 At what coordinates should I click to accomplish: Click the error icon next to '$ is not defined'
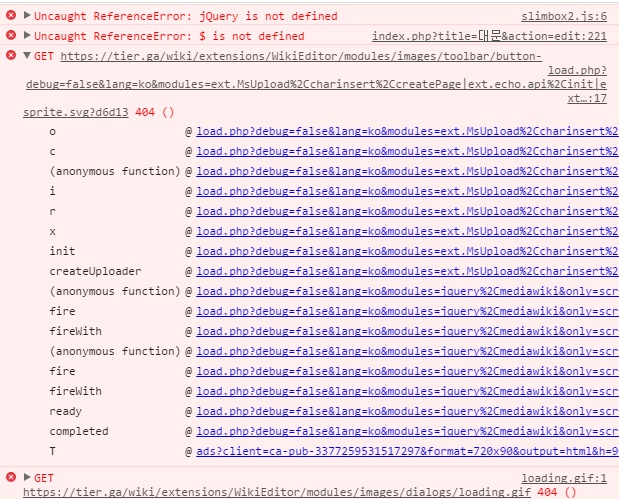pyautogui.click(x=11, y=36)
